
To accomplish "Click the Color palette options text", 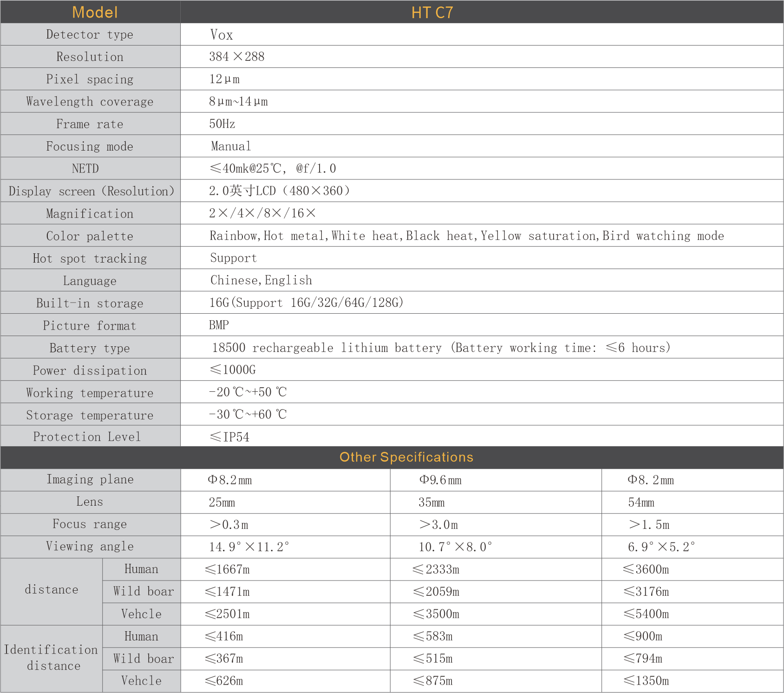I will [x=466, y=236].
